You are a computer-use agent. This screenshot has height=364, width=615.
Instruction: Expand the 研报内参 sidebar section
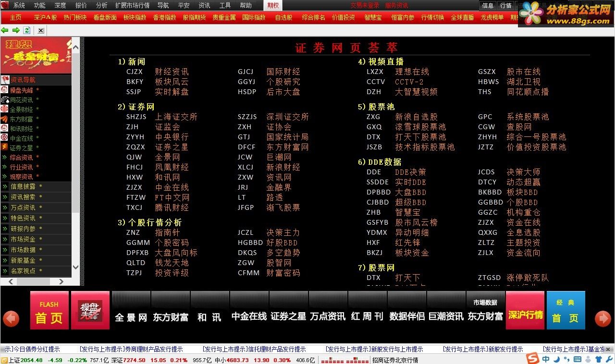[x=36, y=229]
